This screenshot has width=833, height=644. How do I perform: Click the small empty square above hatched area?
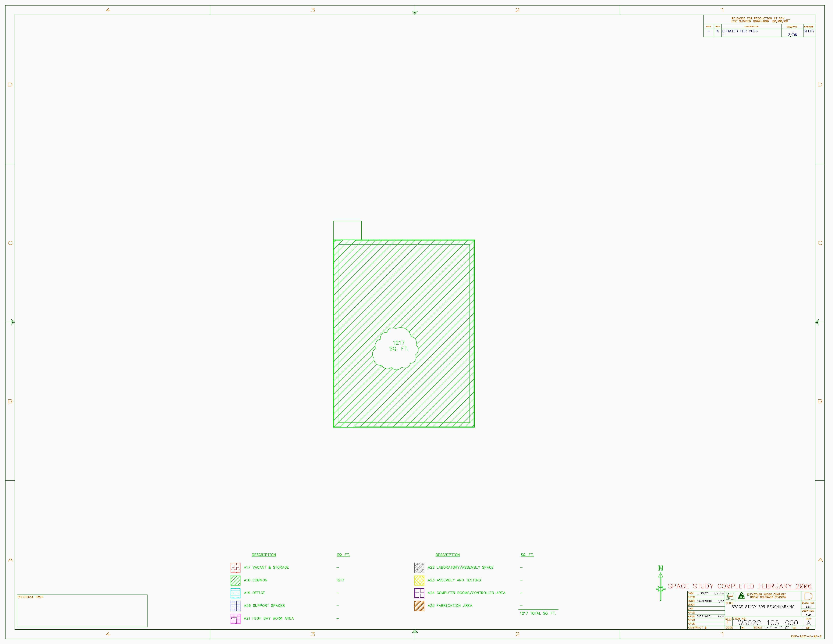pyautogui.click(x=347, y=230)
